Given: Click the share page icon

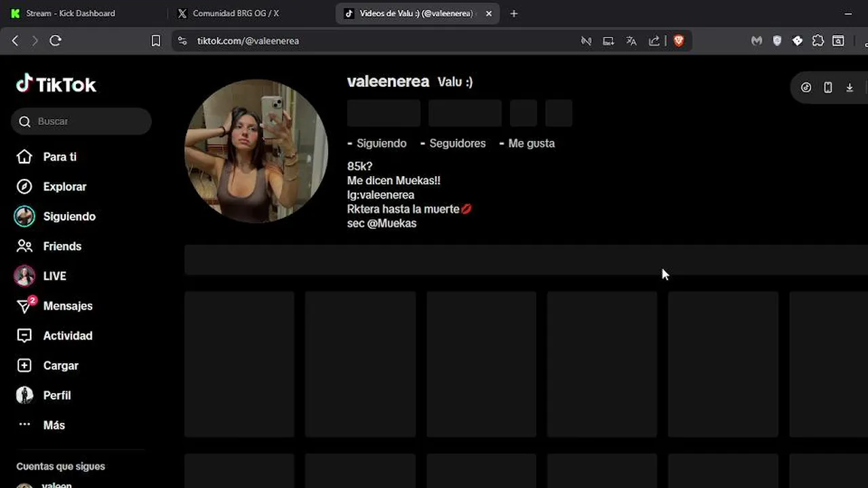Looking at the screenshot, I should [x=654, y=41].
